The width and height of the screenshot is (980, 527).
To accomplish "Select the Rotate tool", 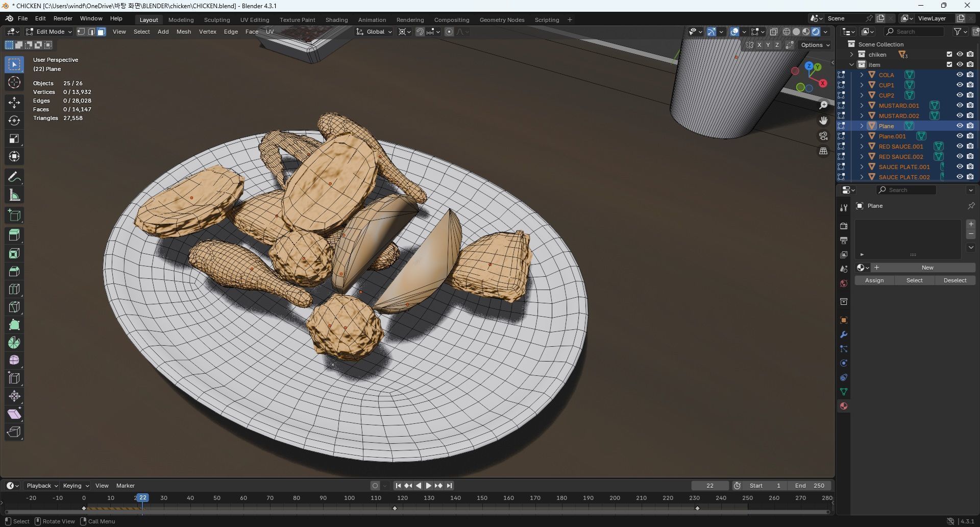I will tap(14, 121).
